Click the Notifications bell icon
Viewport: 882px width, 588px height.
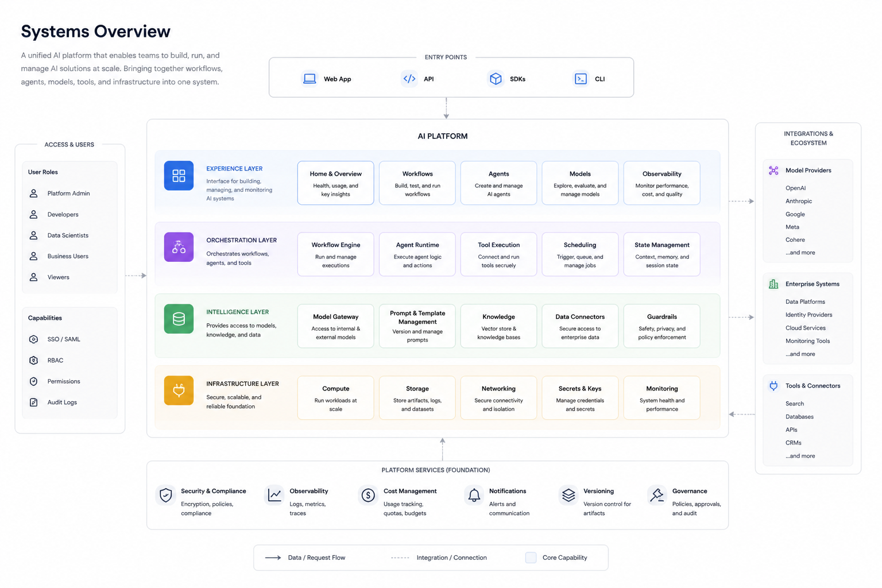coord(474,495)
